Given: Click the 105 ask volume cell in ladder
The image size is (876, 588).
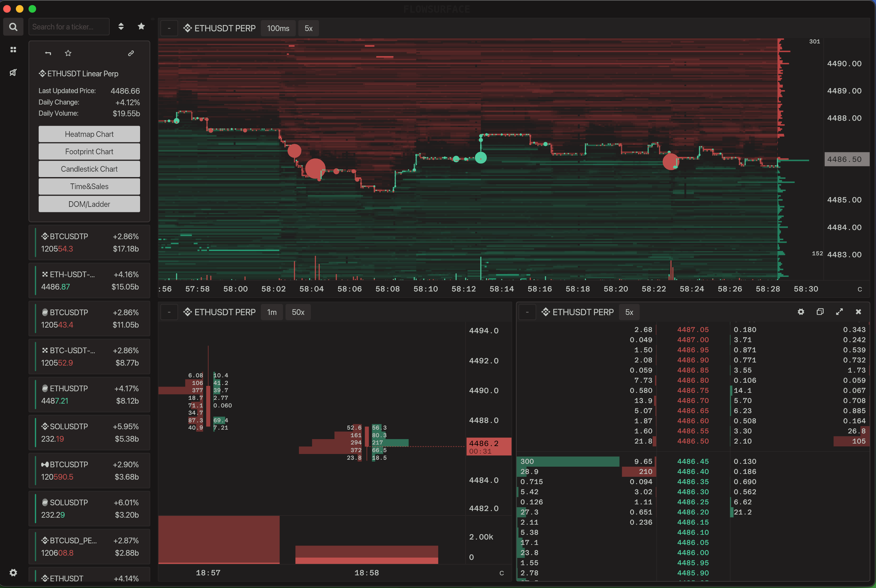Looking at the screenshot, I should [x=851, y=441].
